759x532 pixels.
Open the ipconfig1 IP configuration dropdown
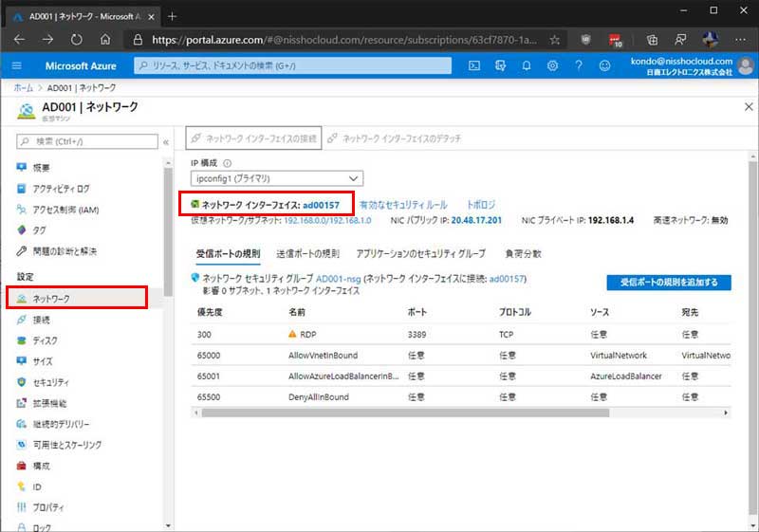pyautogui.click(x=277, y=177)
